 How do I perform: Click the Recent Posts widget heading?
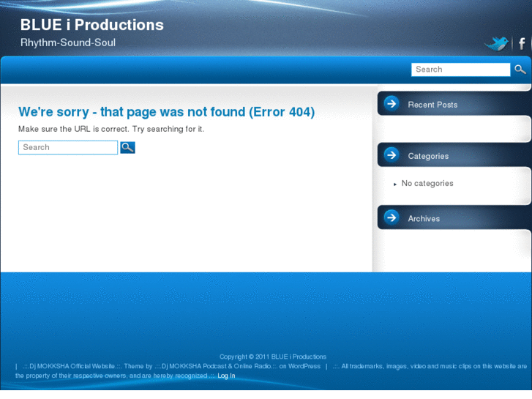432,105
